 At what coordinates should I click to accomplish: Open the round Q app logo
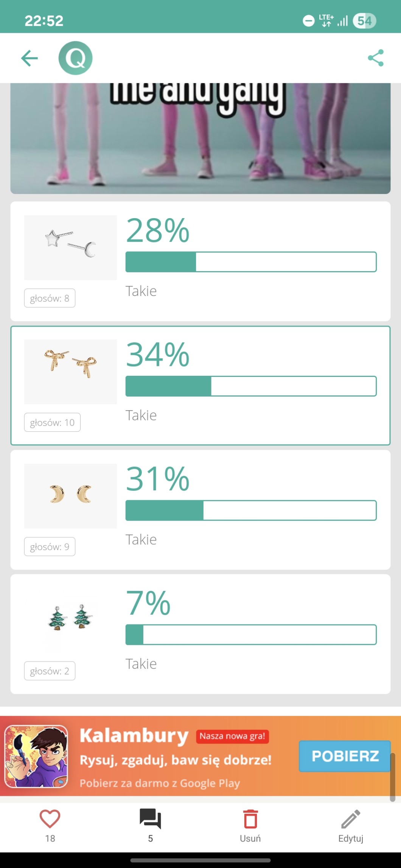pyautogui.click(x=75, y=58)
